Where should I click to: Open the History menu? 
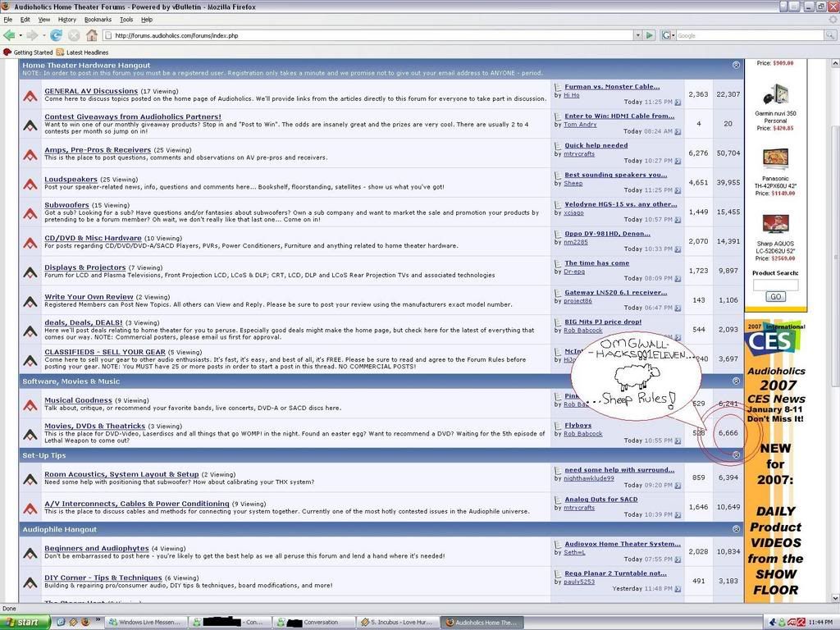click(x=67, y=20)
